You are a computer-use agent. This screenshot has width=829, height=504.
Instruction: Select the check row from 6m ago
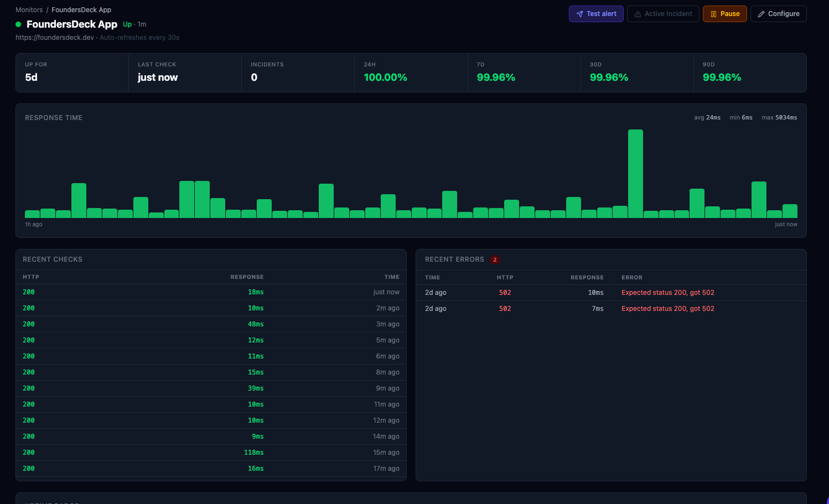(211, 356)
